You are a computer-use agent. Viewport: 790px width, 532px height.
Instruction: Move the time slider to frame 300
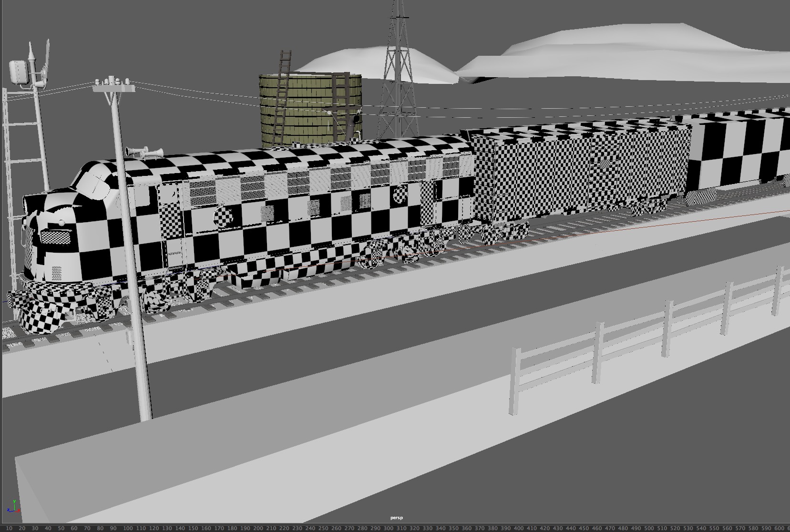point(387,528)
